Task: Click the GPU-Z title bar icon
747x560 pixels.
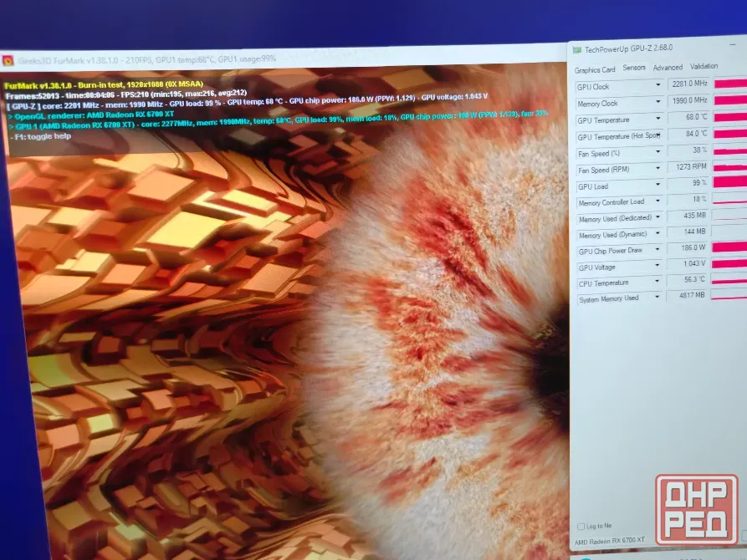Action: point(577,50)
